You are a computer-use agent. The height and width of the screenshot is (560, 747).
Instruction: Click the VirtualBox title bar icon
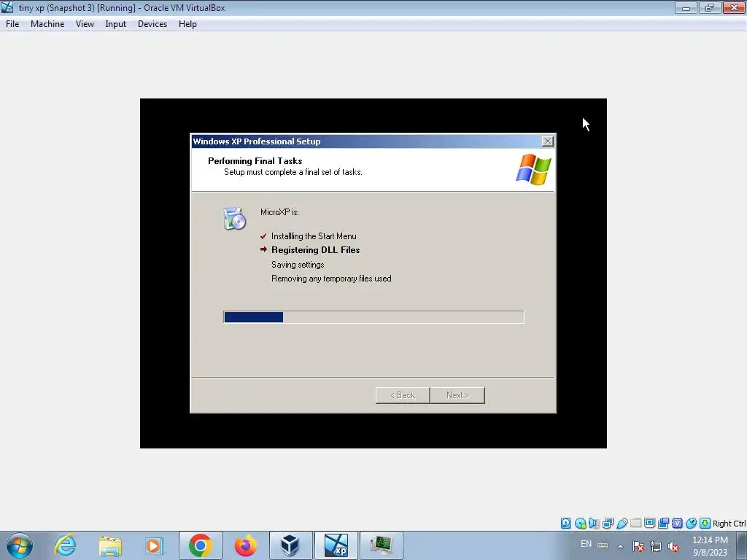tap(7, 7)
